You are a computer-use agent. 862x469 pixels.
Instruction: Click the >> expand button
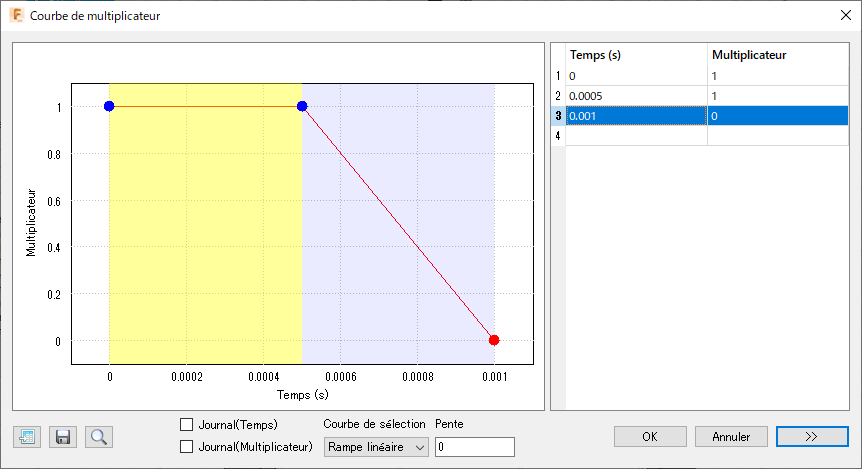pos(812,437)
